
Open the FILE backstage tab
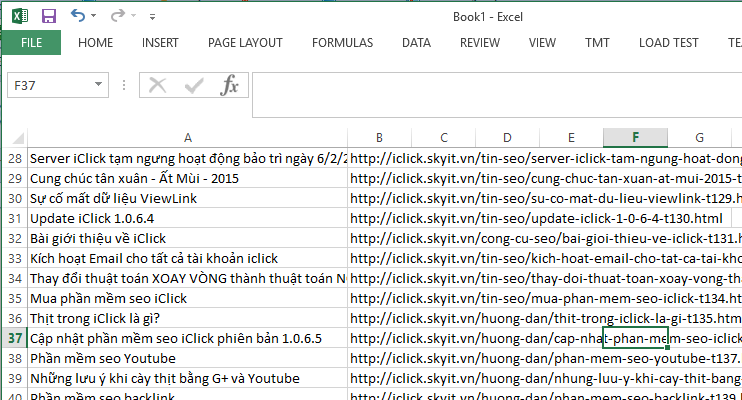click(31, 43)
